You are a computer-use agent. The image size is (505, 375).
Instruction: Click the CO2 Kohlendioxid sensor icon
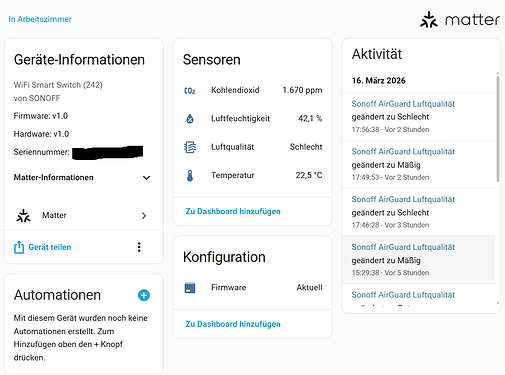190,90
